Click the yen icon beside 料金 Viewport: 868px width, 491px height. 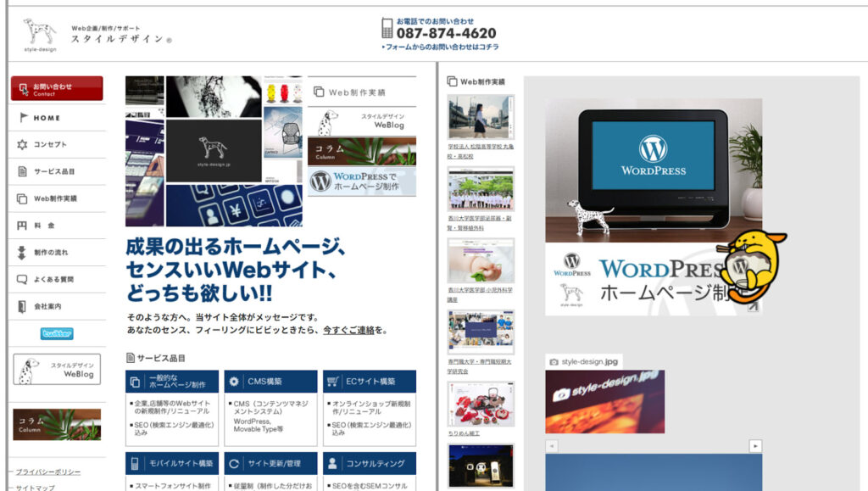click(x=22, y=226)
